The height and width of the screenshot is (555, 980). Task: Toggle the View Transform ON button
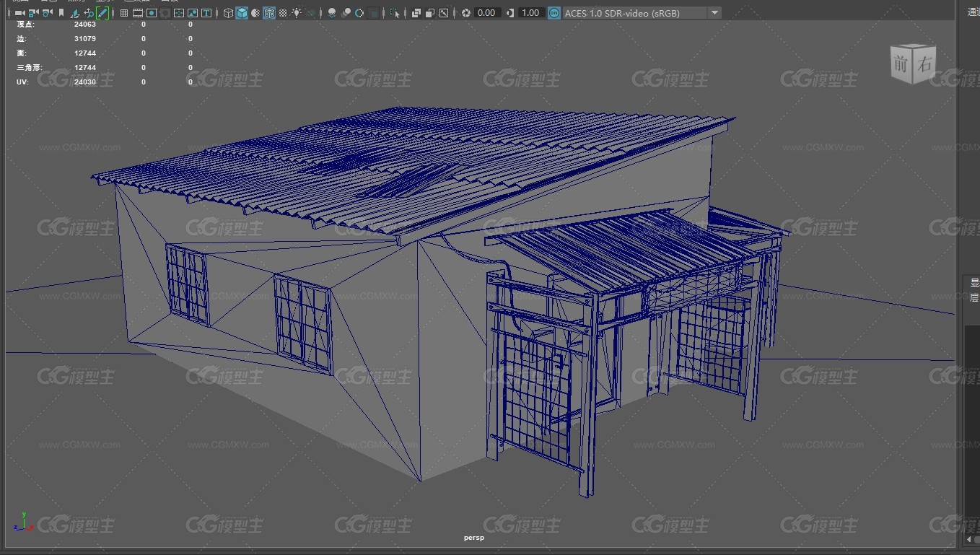(x=554, y=13)
